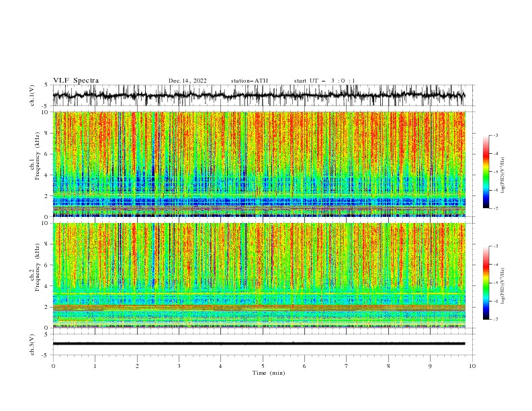Click the 'ch.3(V)' axis label

click(x=32, y=345)
